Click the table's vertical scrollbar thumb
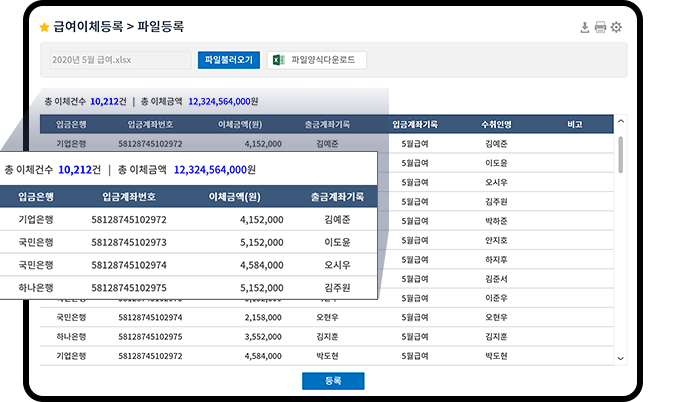Image resolution: width=677 pixels, height=402 pixels. 620,155
